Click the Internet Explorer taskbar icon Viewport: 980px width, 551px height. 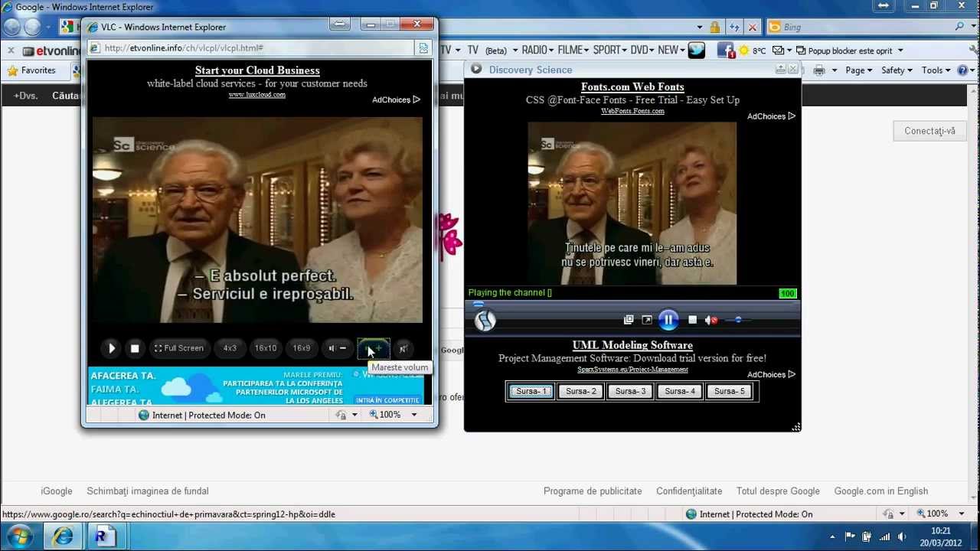coord(63,537)
